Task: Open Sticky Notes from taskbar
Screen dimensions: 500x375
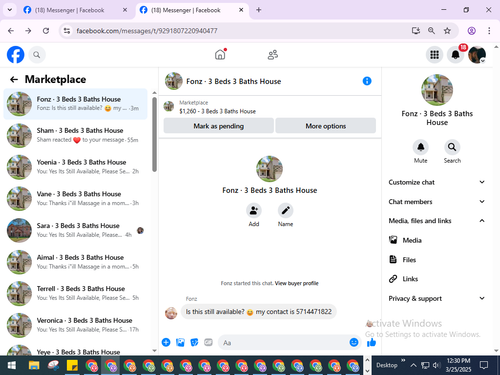Action: [x=72, y=365]
